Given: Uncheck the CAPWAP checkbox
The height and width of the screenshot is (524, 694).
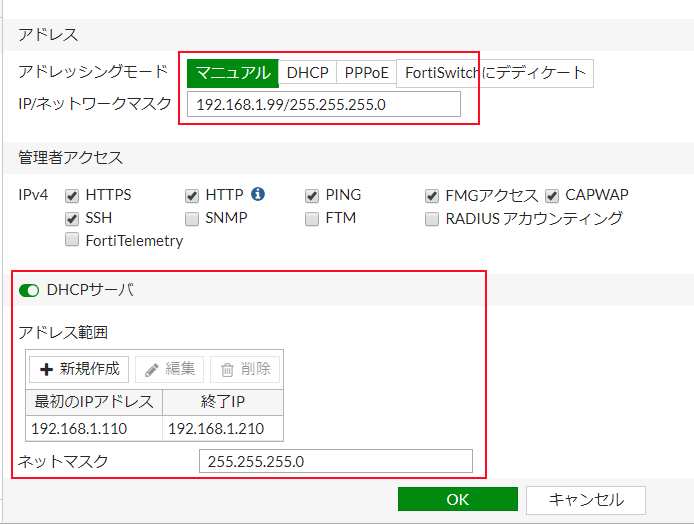Looking at the screenshot, I should pyautogui.click(x=552, y=196).
